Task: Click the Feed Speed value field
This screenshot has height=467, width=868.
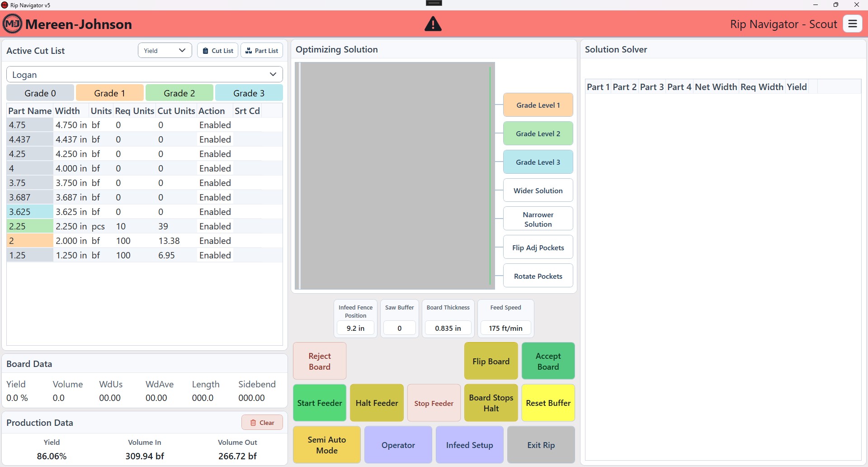Action: tap(506, 328)
